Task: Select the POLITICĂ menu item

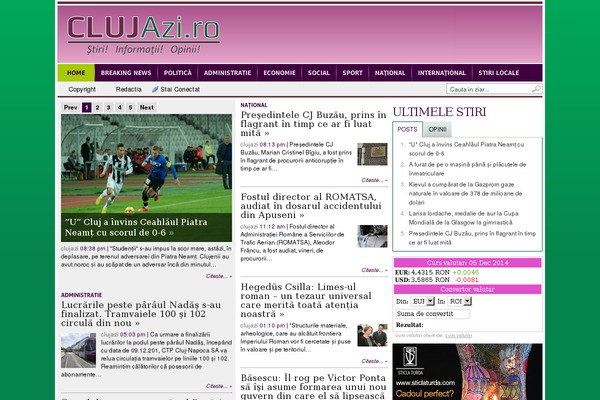Action: click(x=178, y=73)
